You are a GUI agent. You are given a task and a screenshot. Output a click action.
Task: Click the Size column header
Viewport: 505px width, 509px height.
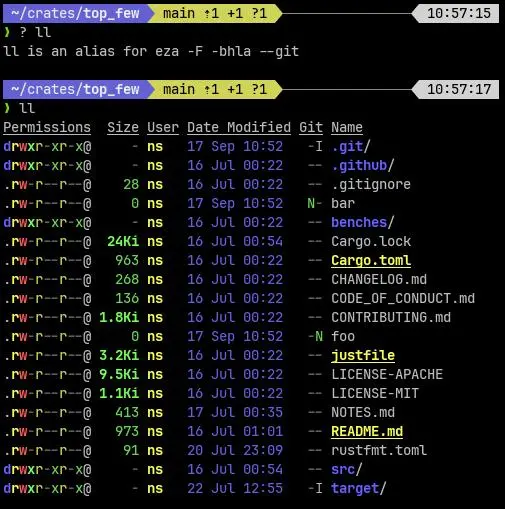(123, 128)
